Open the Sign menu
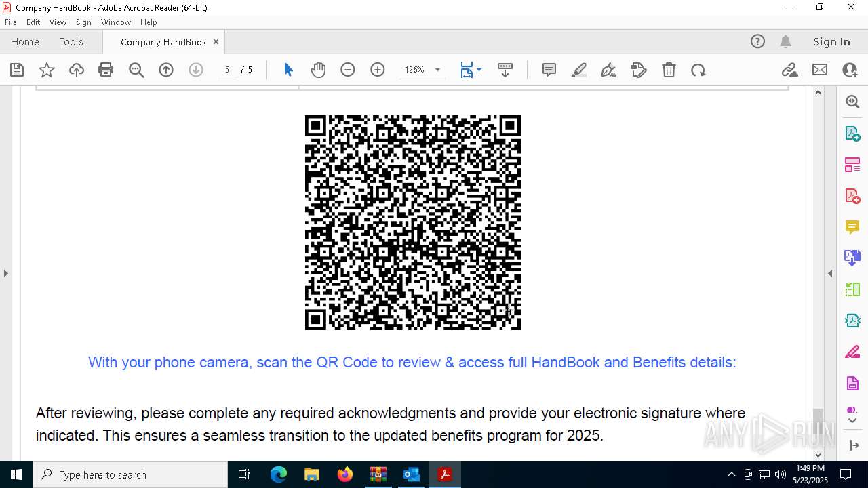Viewport: 868px width, 488px height. click(x=83, y=22)
